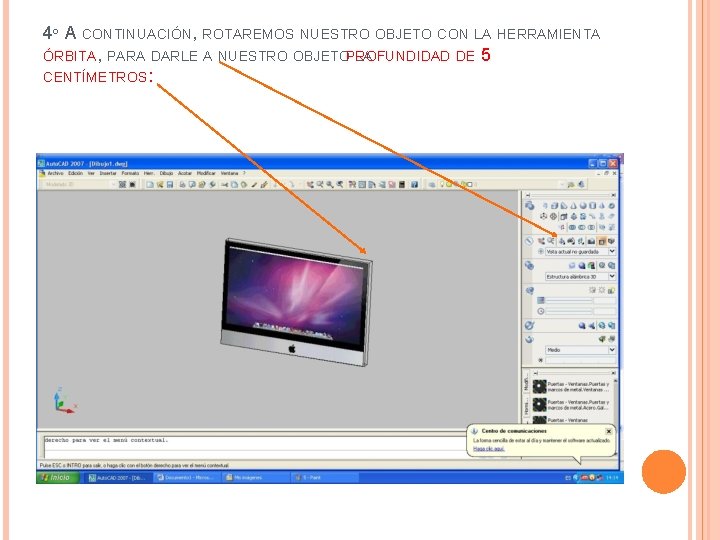Viewport: 720px width, 540px height.
Task: Expand the 3D Make control panel icon
Action: point(529,205)
